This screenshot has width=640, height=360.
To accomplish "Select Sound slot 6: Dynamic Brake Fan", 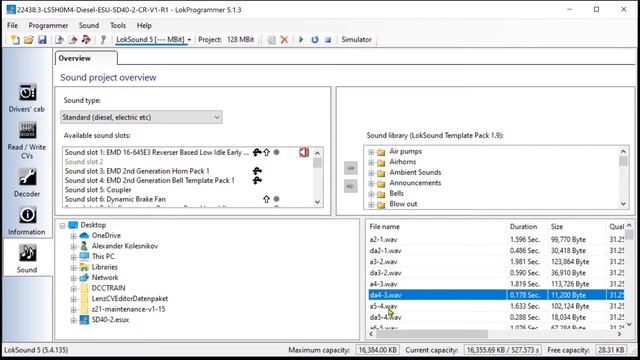I will [x=115, y=199].
